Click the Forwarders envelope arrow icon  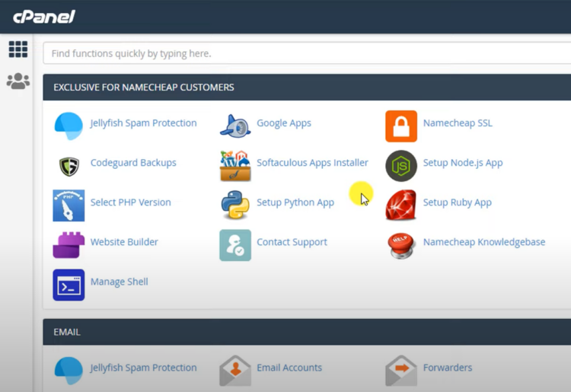pyautogui.click(x=401, y=371)
